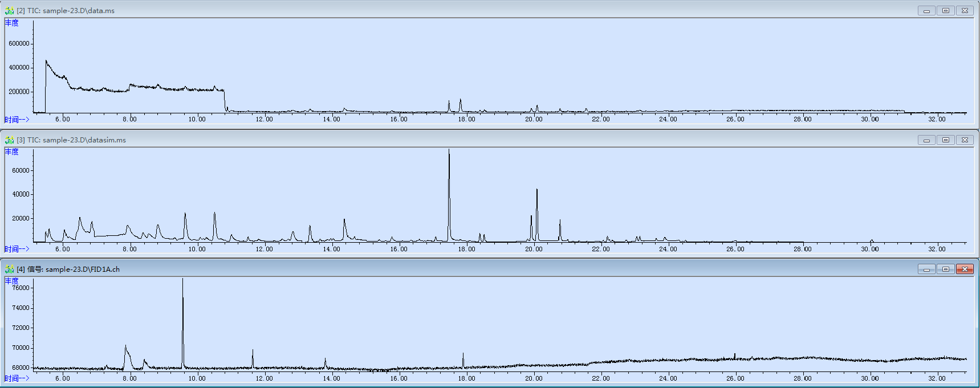Close the [4] FID1A.ch signal window
The image size is (980, 388).
(965, 269)
